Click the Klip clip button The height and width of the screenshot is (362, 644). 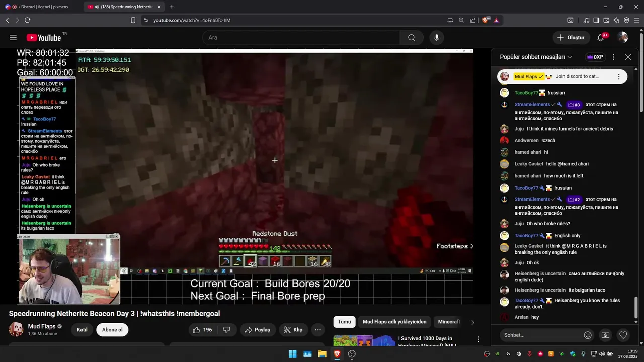(293, 330)
